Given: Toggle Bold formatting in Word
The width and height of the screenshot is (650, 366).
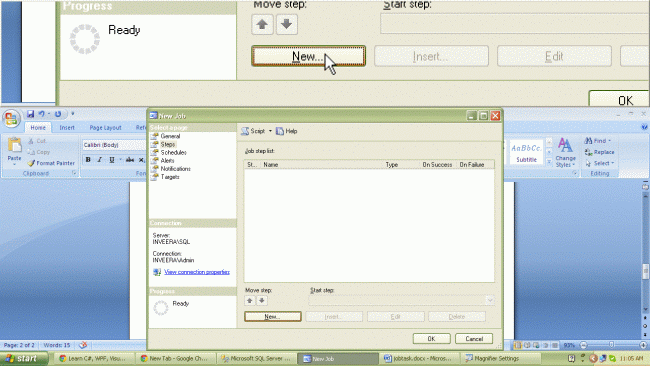Looking at the screenshot, I should pyautogui.click(x=88, y=160).
